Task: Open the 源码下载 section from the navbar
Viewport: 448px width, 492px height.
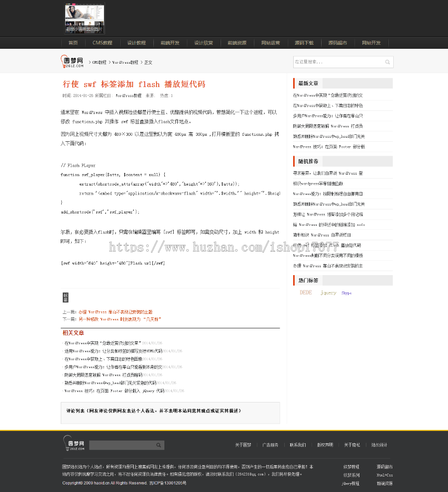Action: pos(304,43)
